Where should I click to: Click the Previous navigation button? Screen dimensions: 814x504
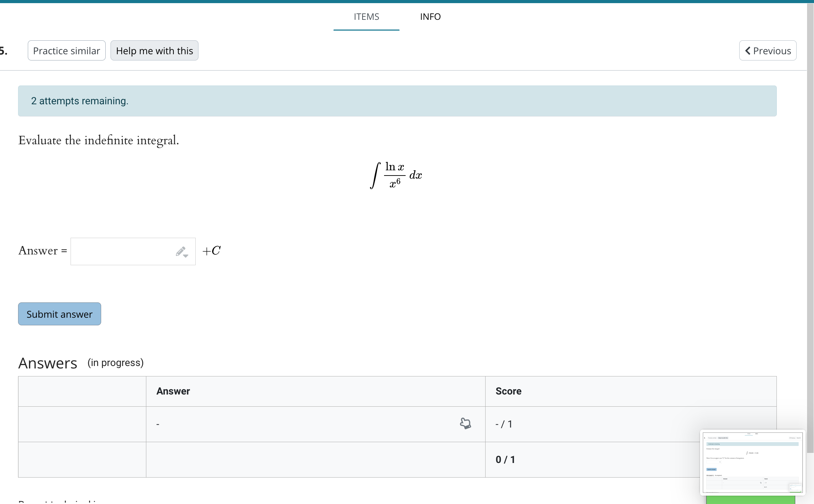tap(767, 50)
